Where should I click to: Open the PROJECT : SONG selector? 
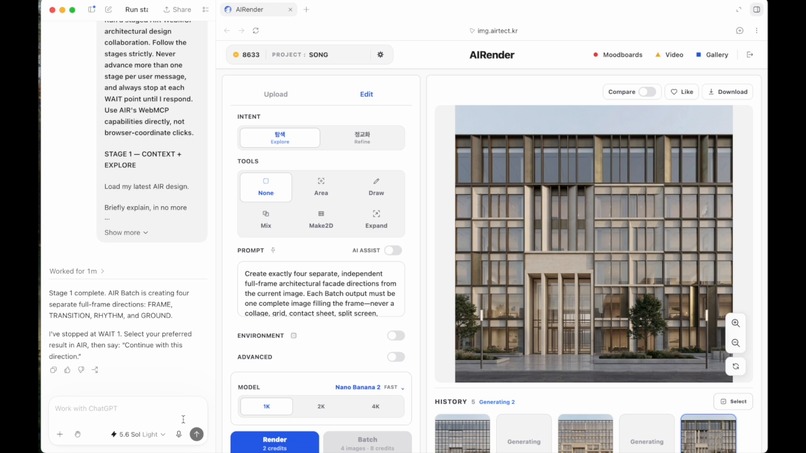pos(300,55)
